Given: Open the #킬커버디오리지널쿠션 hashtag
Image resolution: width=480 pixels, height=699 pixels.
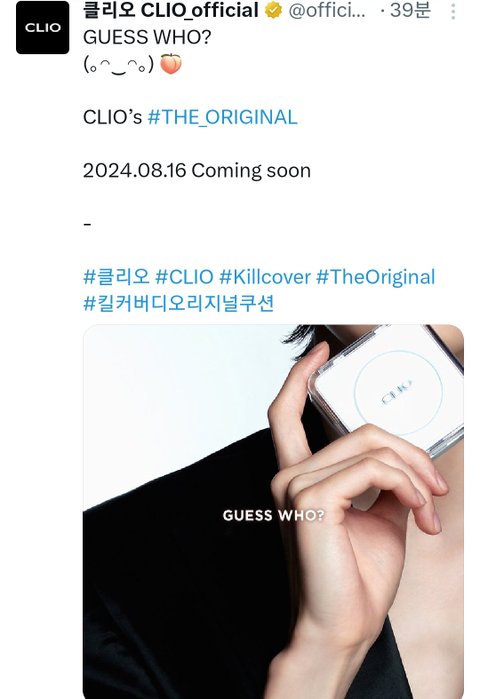Looking at the screenshot, I should click(178, 304).
